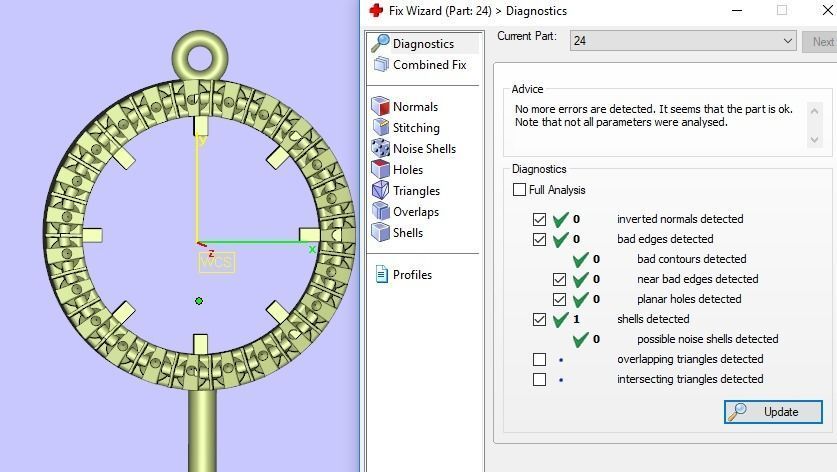Enable intersecting triangles detected checkbox
This screenshot has height=472, width=837.
coord(539,380)
